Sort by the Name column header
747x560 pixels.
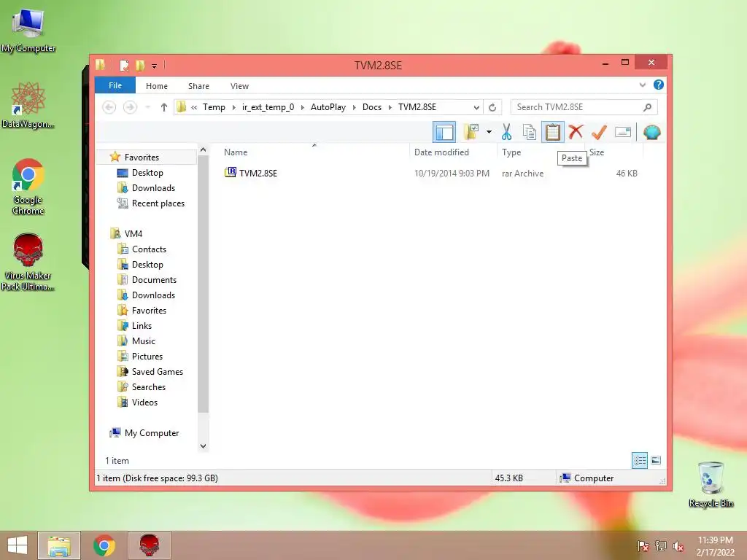(236, 152)
